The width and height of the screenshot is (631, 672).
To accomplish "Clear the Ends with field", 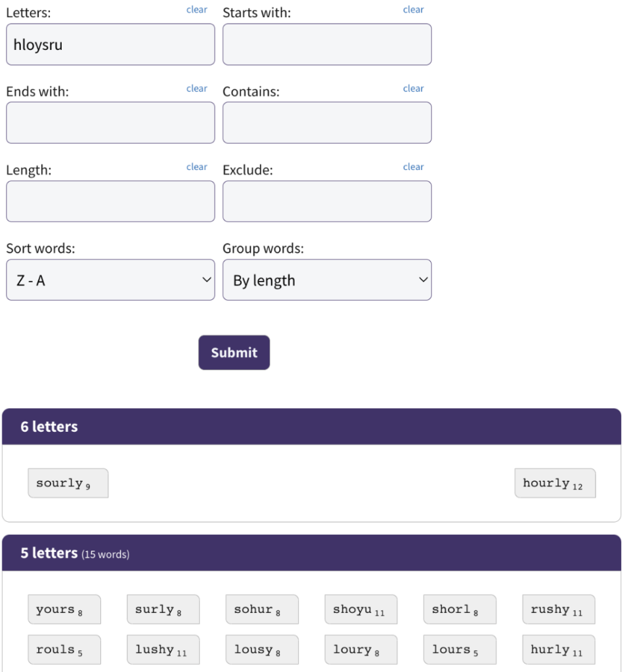I will pyautogui.click(x=197, y=89).
